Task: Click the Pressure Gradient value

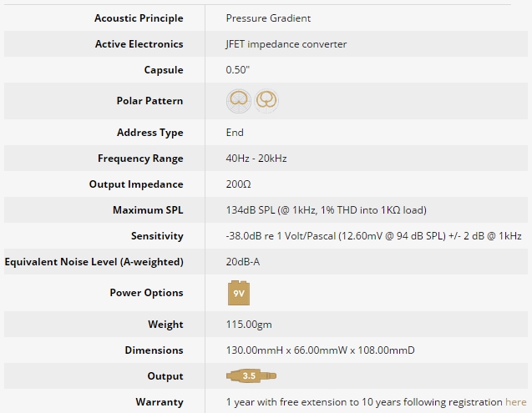Action: point(268,18)
